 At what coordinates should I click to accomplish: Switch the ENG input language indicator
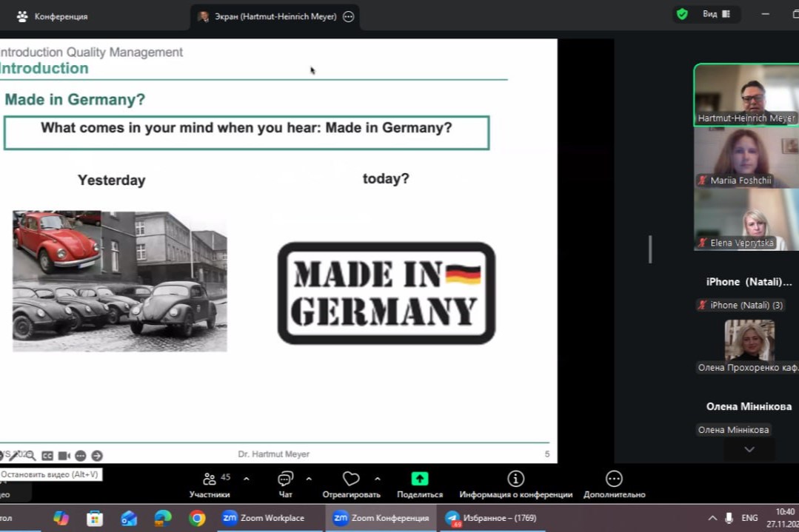[x=749, y=518]
